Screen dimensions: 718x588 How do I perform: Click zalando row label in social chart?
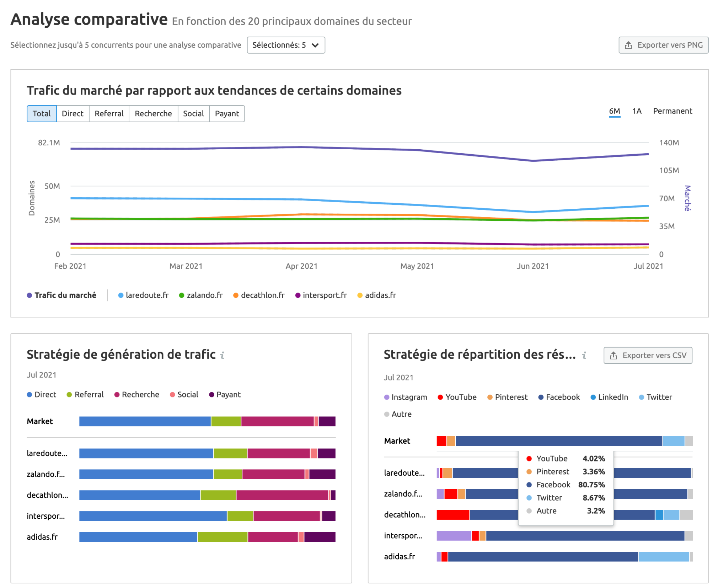coord(403,493)
